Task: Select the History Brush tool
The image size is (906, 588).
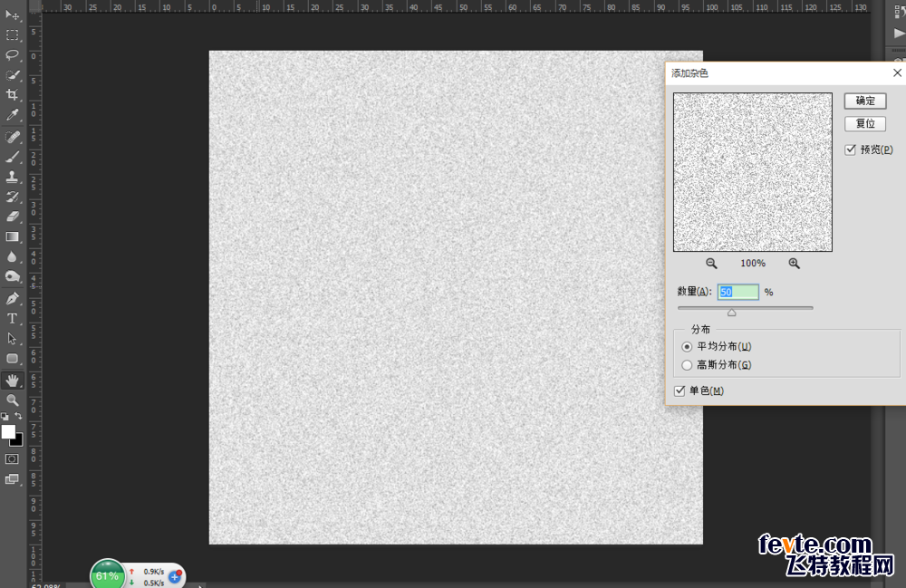Action: [x=12, y=197]
